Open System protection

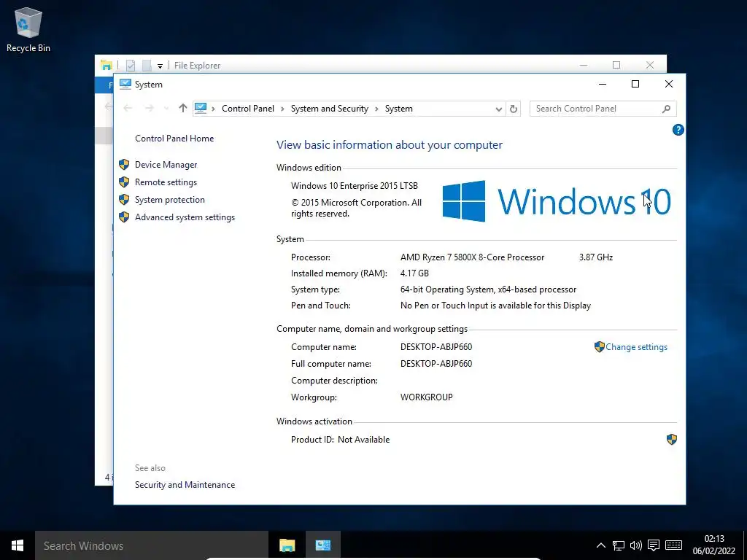click(169, 200)
